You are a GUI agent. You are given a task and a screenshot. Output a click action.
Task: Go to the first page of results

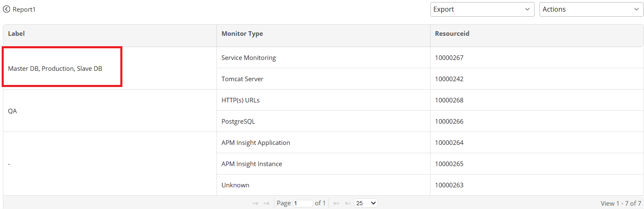pos(256,203)
